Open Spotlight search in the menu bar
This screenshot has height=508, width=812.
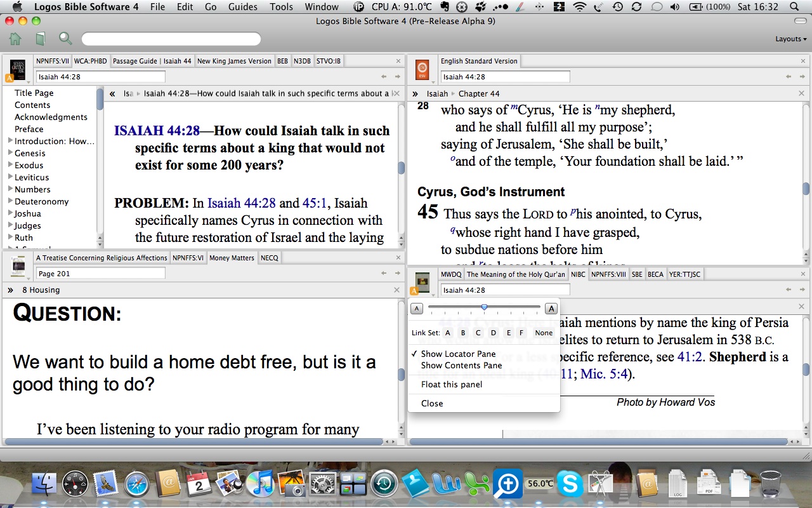(x=794, y=7)
